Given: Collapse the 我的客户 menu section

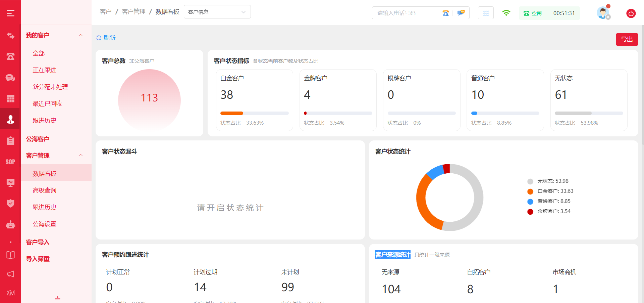Looking at the screenshot, I should (x=80, y=35).
